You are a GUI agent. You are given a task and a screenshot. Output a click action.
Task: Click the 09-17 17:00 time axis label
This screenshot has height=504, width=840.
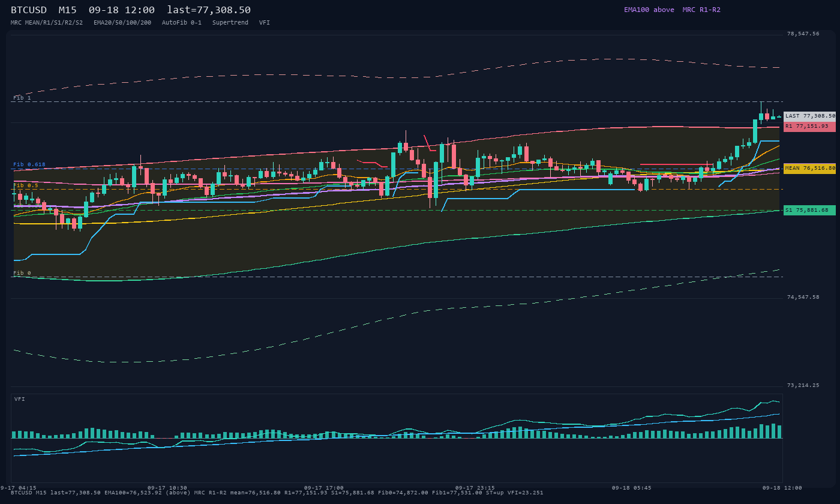(x=324, y=488)
